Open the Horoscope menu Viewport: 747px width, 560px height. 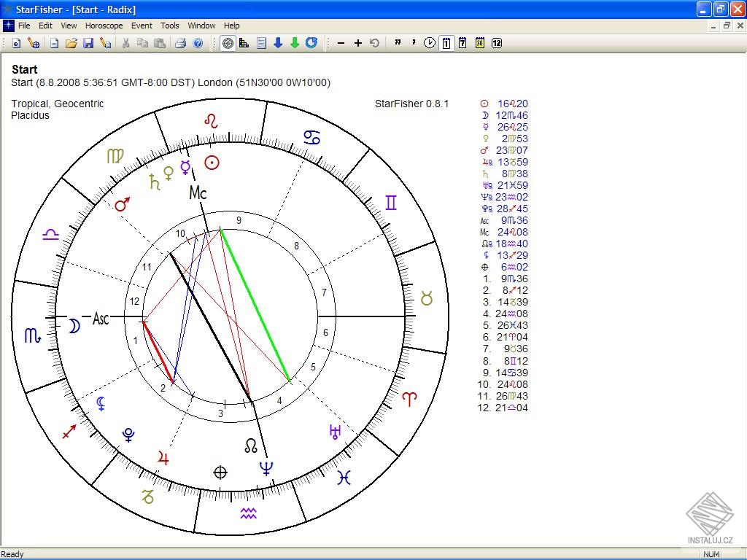point(104,26)
